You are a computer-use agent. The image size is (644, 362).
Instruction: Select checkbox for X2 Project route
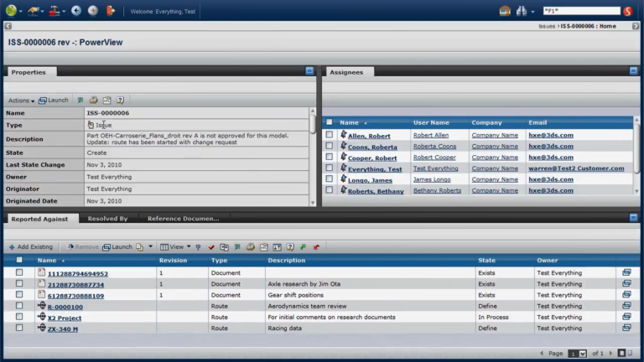click(19, 317)
